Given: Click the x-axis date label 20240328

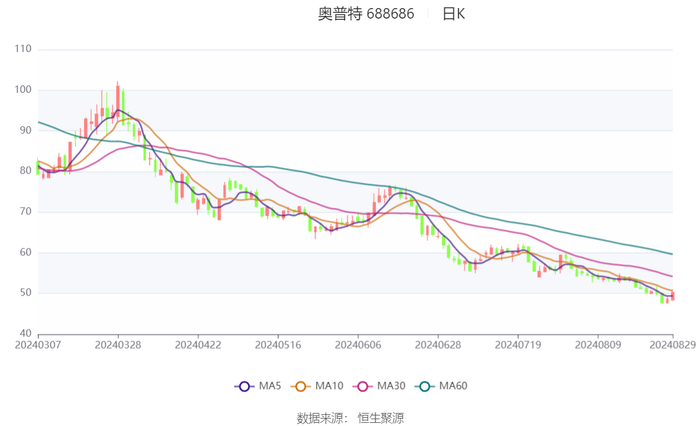Looking at the screenshot, I should (118, 345).
